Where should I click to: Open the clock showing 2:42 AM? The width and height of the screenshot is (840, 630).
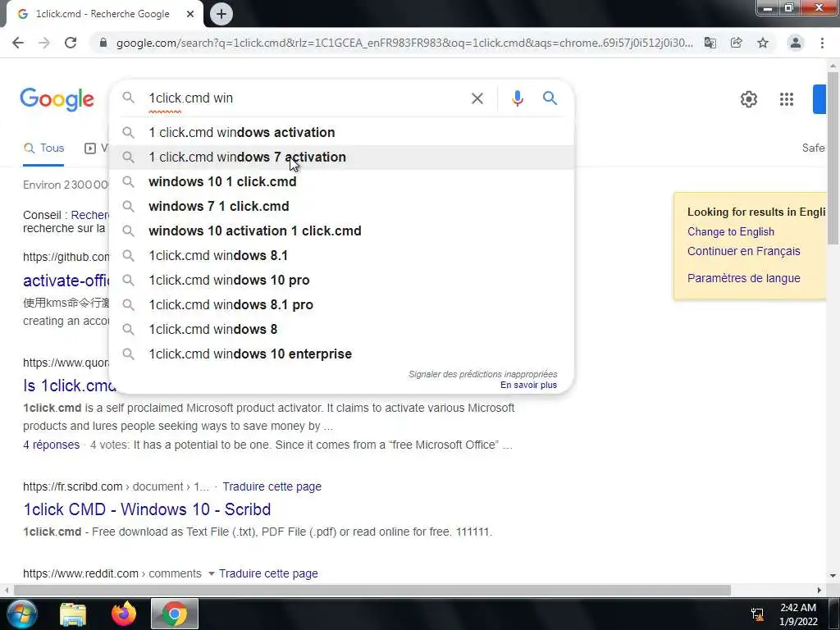pyautogui.click(x=798, y=614)
